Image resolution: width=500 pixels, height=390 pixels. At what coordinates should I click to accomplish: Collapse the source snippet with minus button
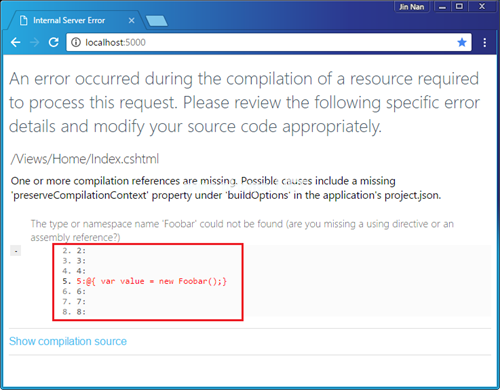pyautogui.click(x=16, y=251)
